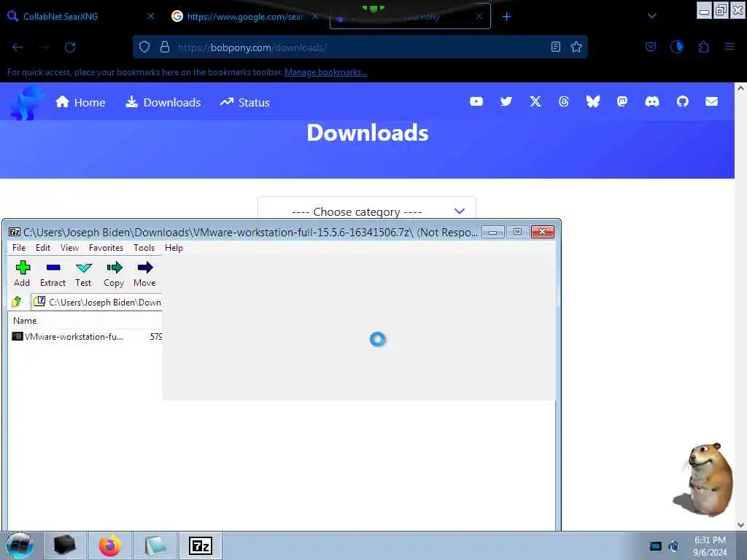Open the Favorites menu in 7-Zip
Screen dimensions: 747x560
coord(106,248)
